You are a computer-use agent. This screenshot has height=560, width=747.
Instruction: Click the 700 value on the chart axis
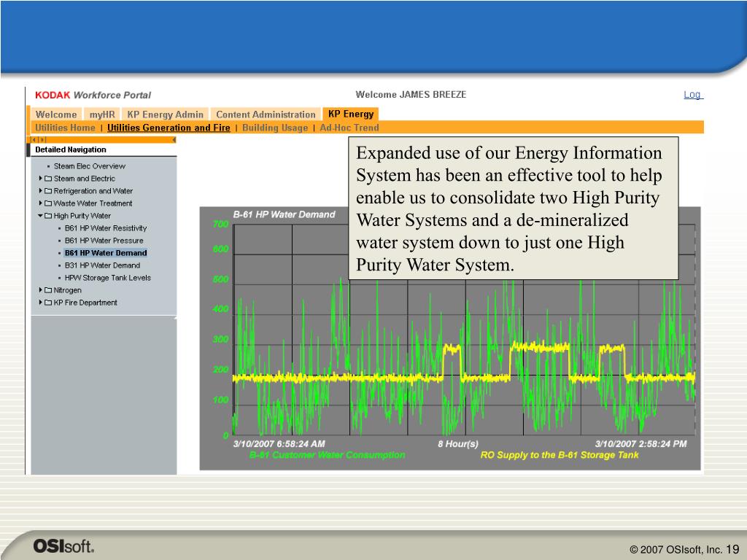pos(220,224)
